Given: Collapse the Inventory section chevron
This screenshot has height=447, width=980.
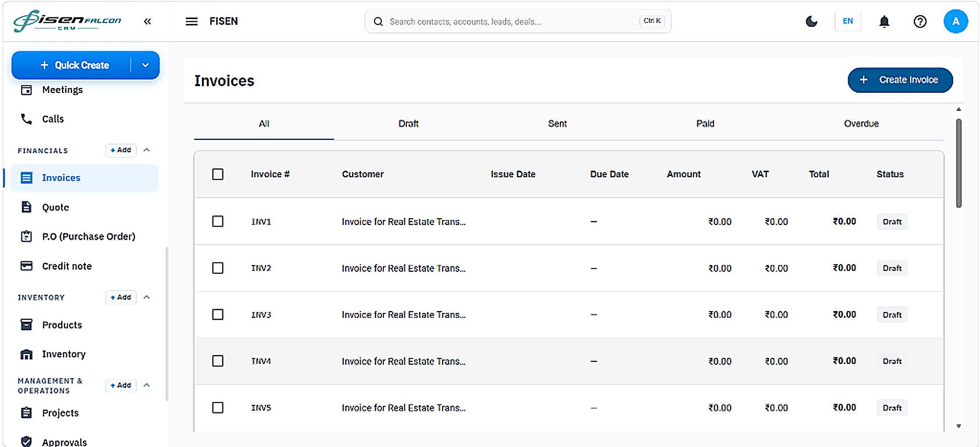Looking at the screenshot, I should [147, 297].
